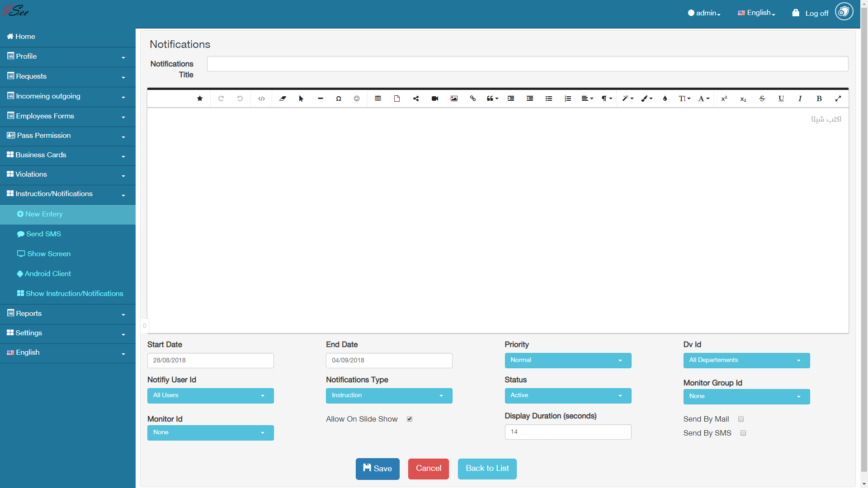Open Home in the sidebar

(68, 37)
